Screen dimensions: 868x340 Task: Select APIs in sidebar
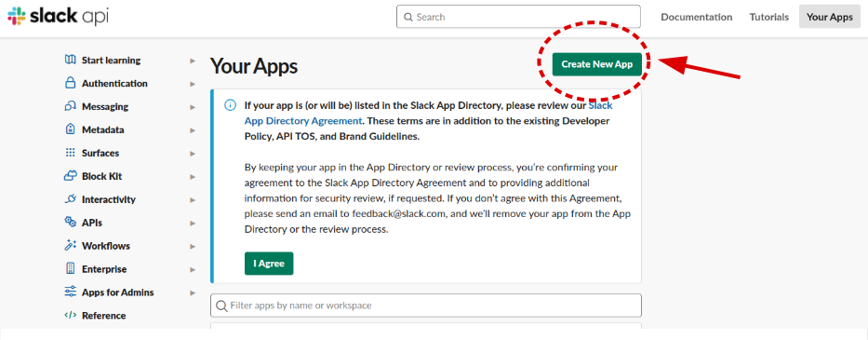click(92, 223)
